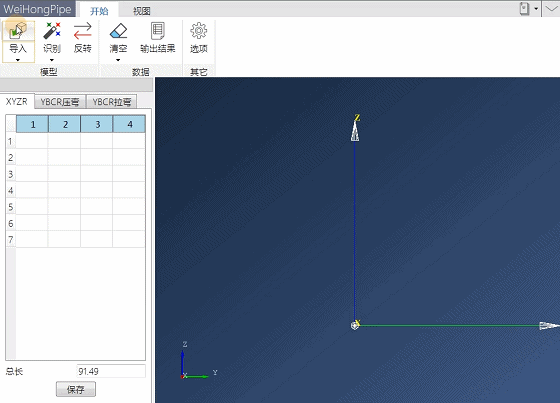Click the 清空 eraser icon
Screen dimensions: 560x403
click(x=118, y=31)
